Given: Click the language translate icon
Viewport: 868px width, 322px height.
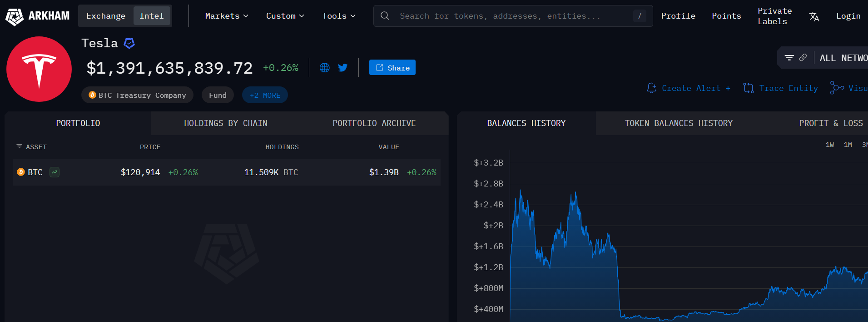Looking at the screenshot, I should coord(814,16).
